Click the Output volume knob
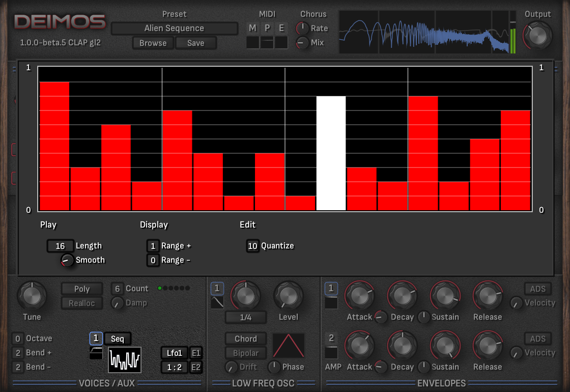This screenshot has height=392, width=570. 537,36
